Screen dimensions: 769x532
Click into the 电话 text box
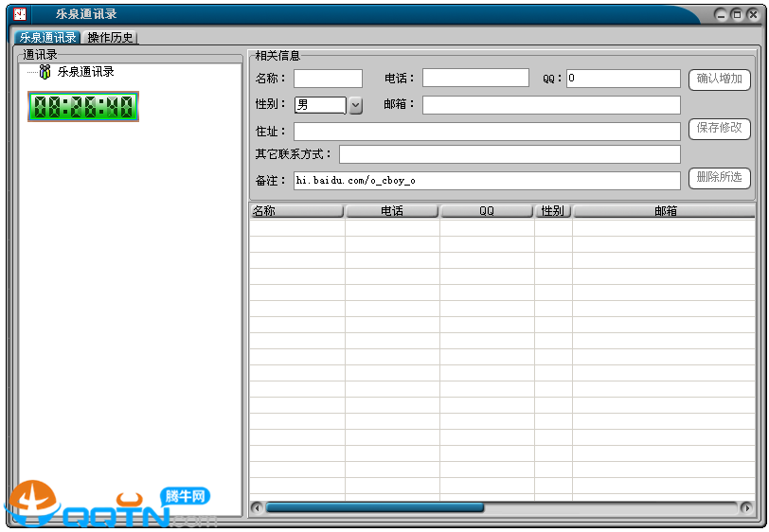tap(475, 79)
